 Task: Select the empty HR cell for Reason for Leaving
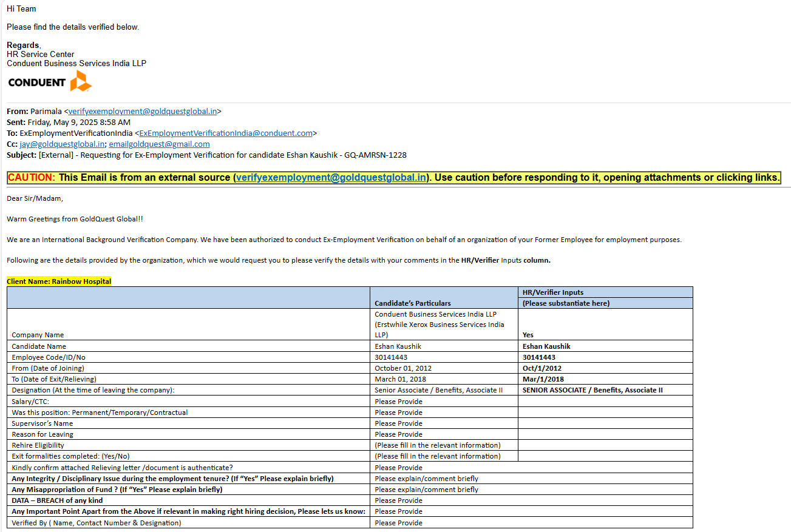pos(605,434)
